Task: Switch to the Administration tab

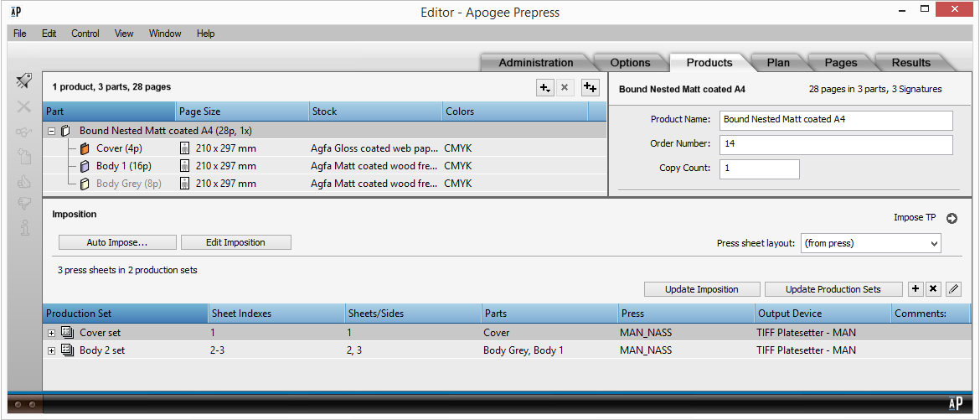Action: point(535,63)
